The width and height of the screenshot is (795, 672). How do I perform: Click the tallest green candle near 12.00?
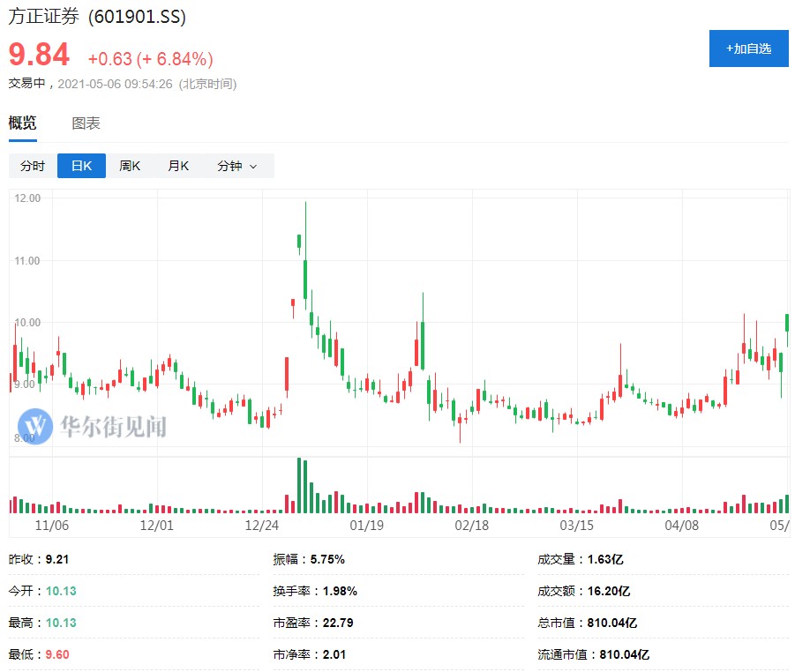305,278
